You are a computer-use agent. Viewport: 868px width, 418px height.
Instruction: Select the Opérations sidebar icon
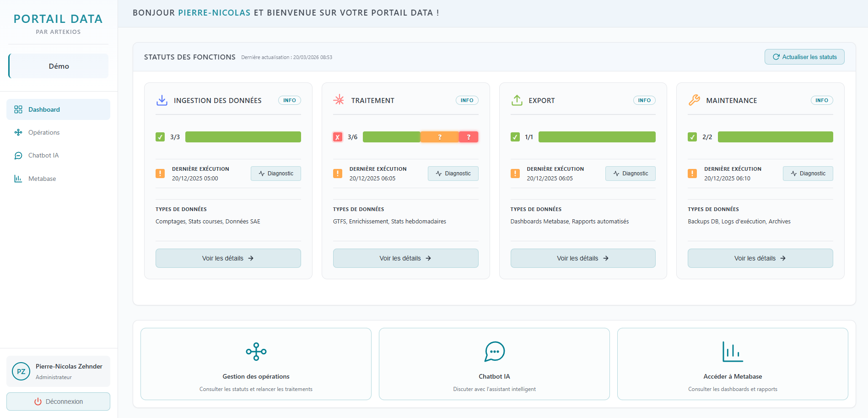[18, 132]
